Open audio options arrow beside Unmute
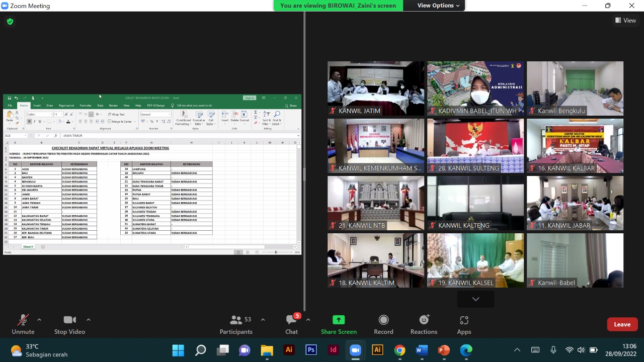 pyautogui.click(x=39, y=320)
